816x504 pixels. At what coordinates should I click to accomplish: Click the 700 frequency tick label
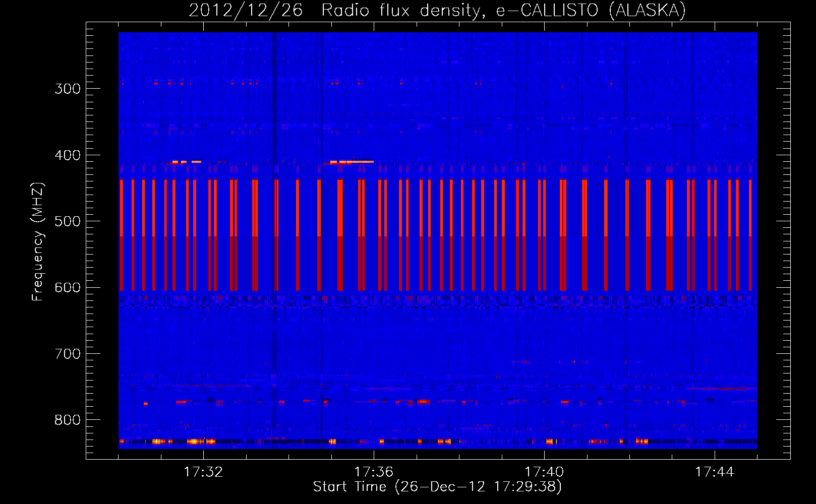tap(68, 354)
